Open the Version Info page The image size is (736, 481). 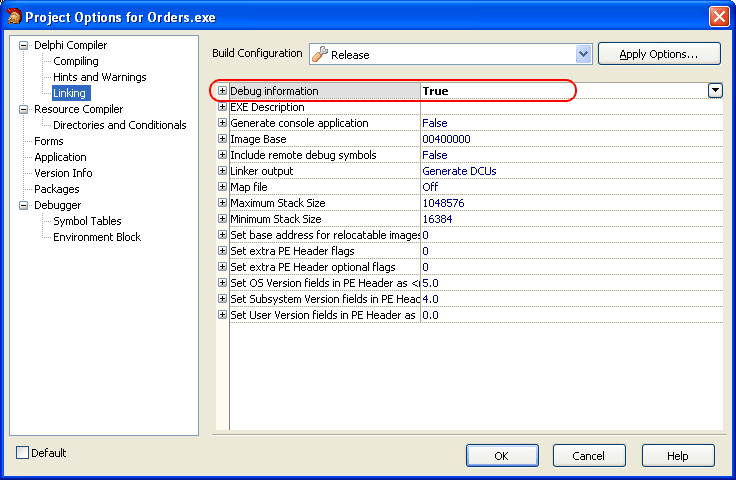click(63, 173)
